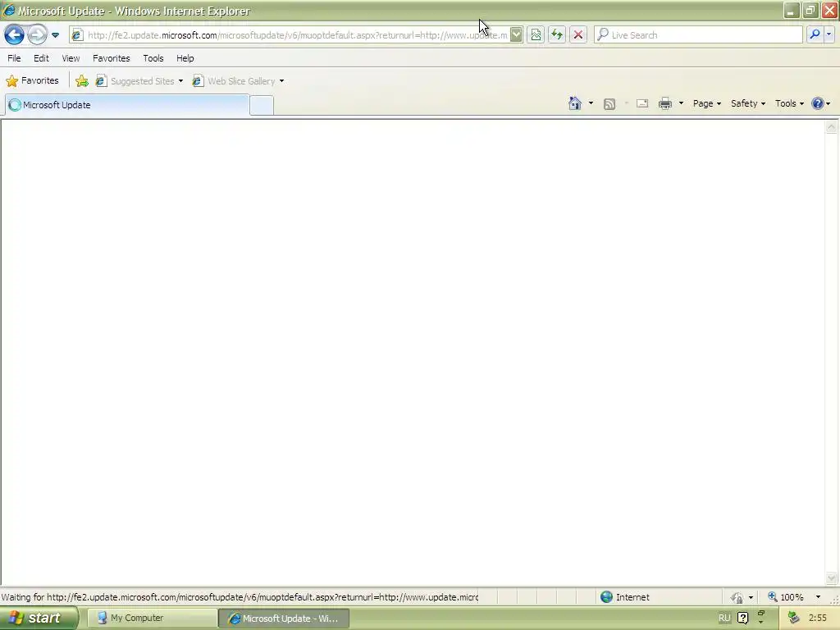This screenshot has height=630, width=840.
Task: Open the Tools menu in menu bar
Action: pos(153,58)
